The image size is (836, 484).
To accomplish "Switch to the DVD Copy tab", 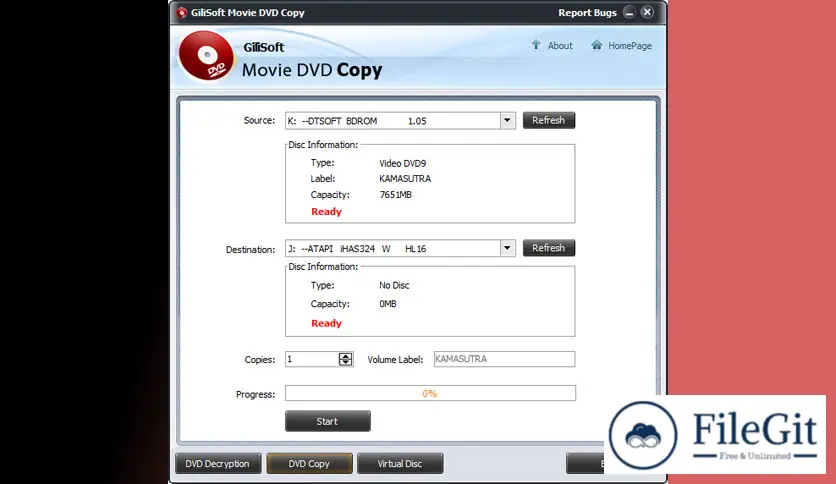I will point(309,464).
